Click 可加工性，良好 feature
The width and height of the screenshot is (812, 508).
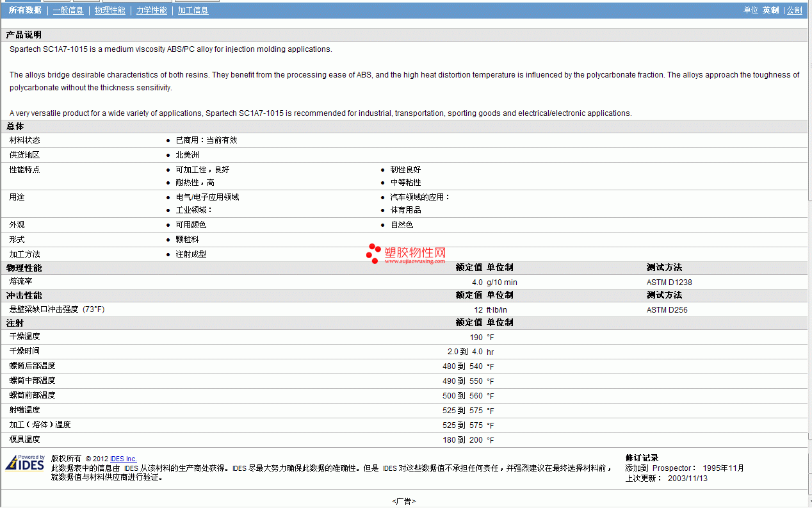tap(202, 169)
